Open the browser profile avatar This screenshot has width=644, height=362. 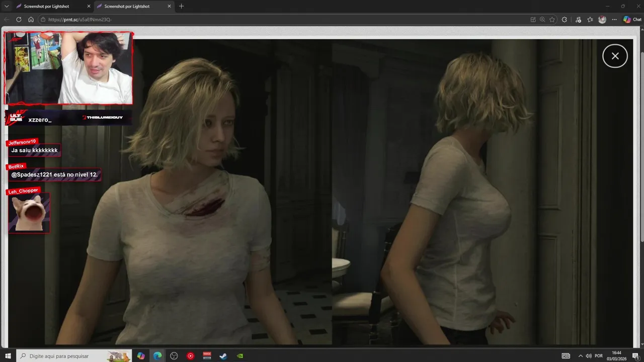coord(602,20)
